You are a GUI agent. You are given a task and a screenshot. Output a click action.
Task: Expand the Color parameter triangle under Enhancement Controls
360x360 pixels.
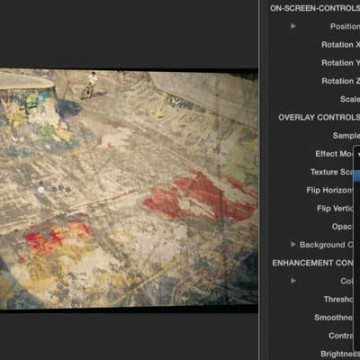(x=293, y=281)
